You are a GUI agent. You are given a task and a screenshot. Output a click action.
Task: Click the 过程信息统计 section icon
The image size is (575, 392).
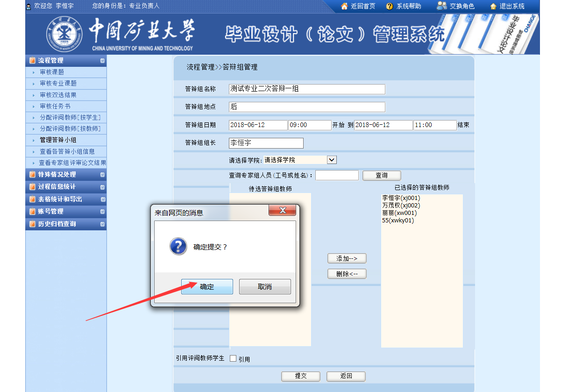click(32, 187)
